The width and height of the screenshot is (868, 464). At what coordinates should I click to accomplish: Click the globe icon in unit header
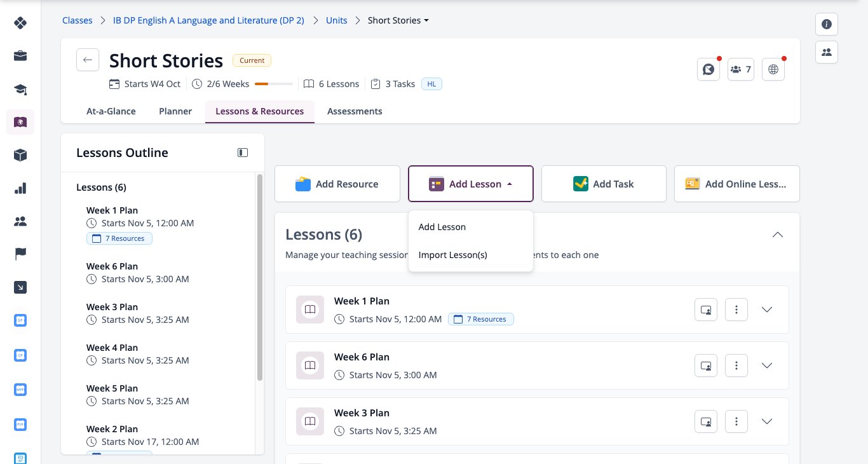(773, 69)
